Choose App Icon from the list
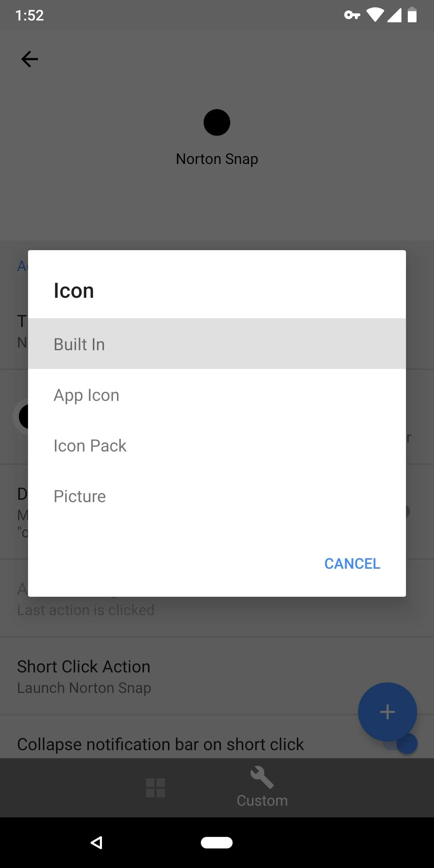This screenshot has height=868, width=434. click(x=217, y=395)
